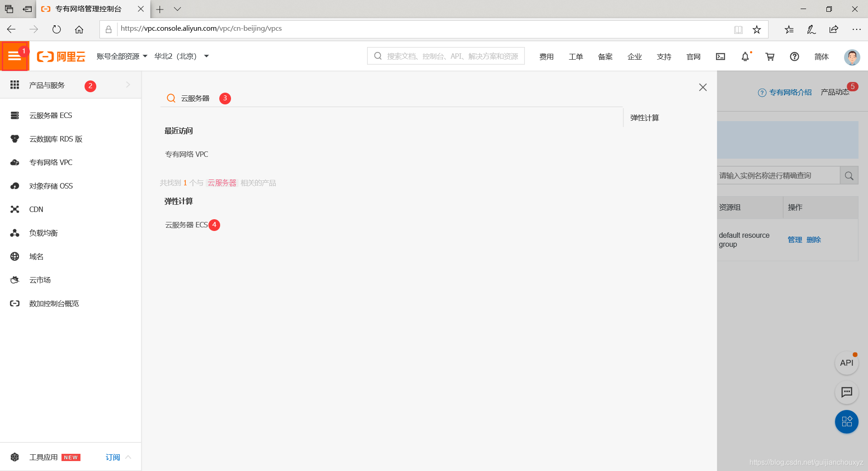Open the API floating button
This screenshot has width=868, height=471.
pyautogui.click(x=846, y=363)
